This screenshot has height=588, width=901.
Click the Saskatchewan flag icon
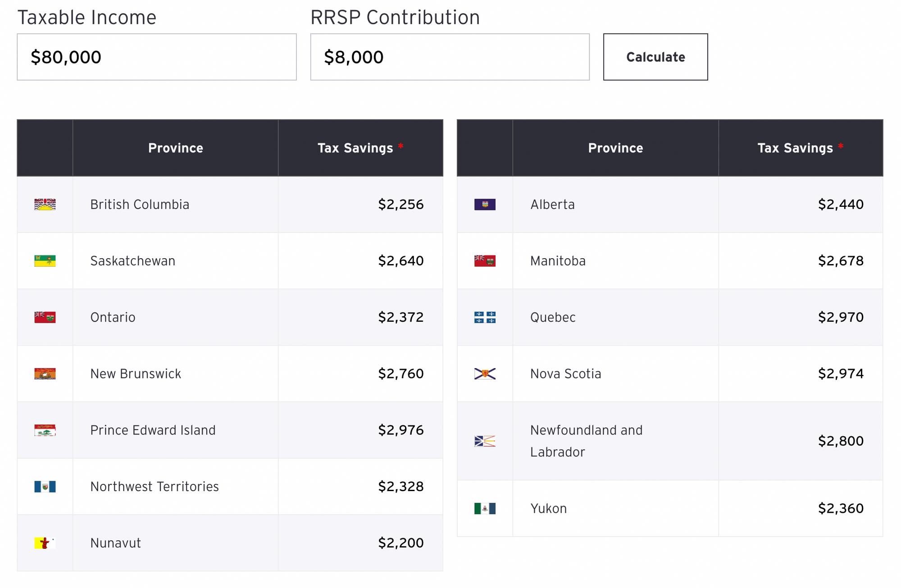click(x=45, y=261)
